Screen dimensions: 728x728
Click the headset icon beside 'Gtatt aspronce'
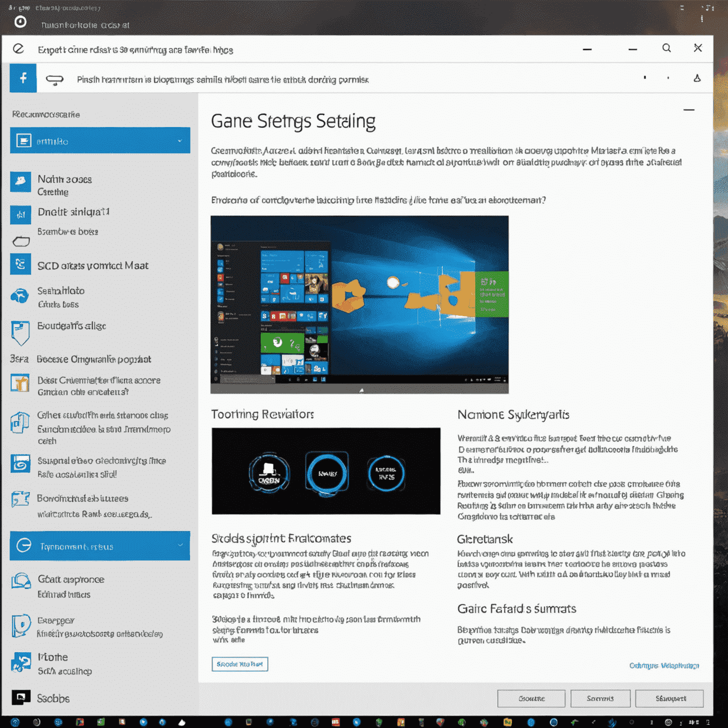click(21, 581)
